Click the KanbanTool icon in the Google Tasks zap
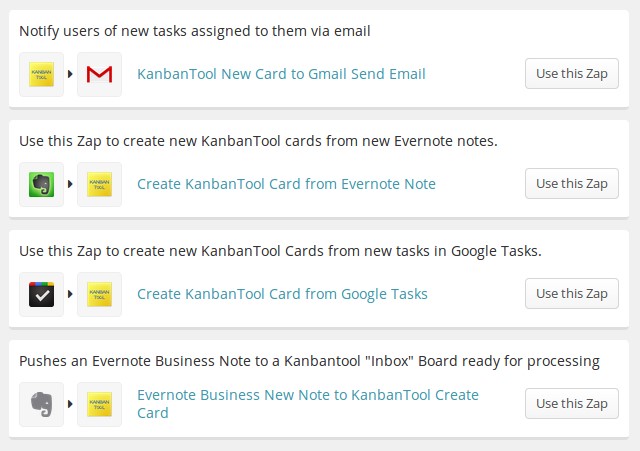 pyautogui.click(x=99, y=294)
